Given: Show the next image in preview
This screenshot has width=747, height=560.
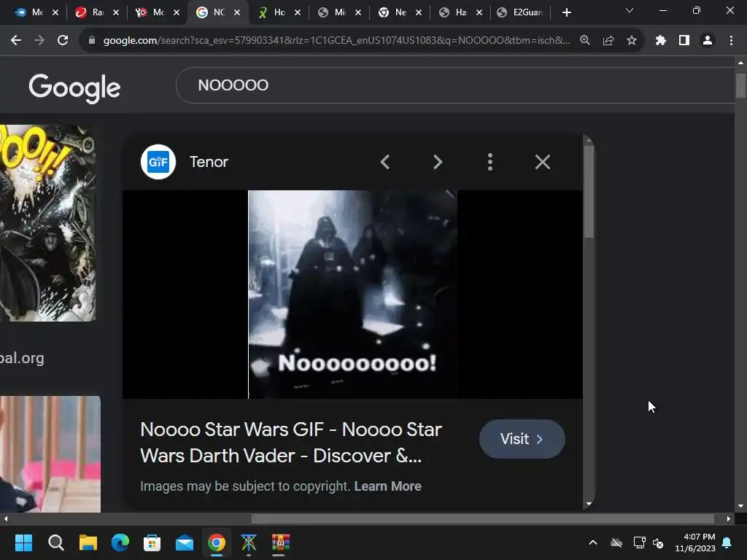Looking at the screenshot, I should 438,162.
